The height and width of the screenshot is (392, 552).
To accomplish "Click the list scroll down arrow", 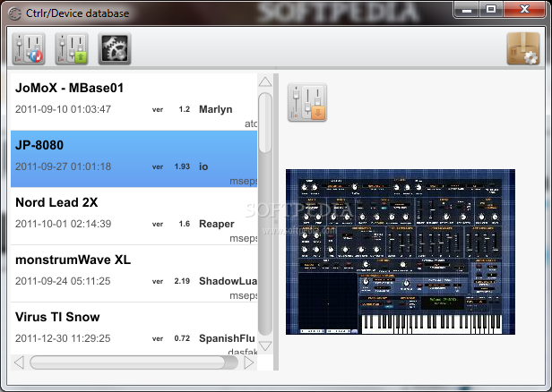I will [265, 346].
